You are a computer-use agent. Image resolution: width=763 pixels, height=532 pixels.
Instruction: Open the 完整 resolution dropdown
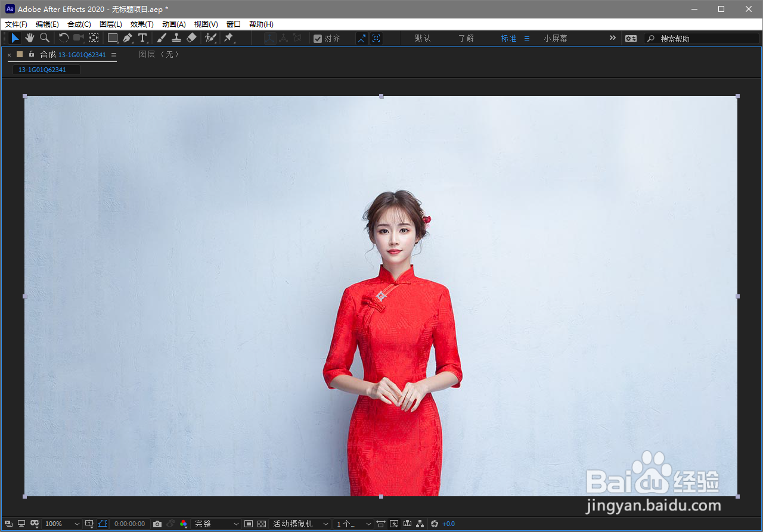tap(216, 524)
